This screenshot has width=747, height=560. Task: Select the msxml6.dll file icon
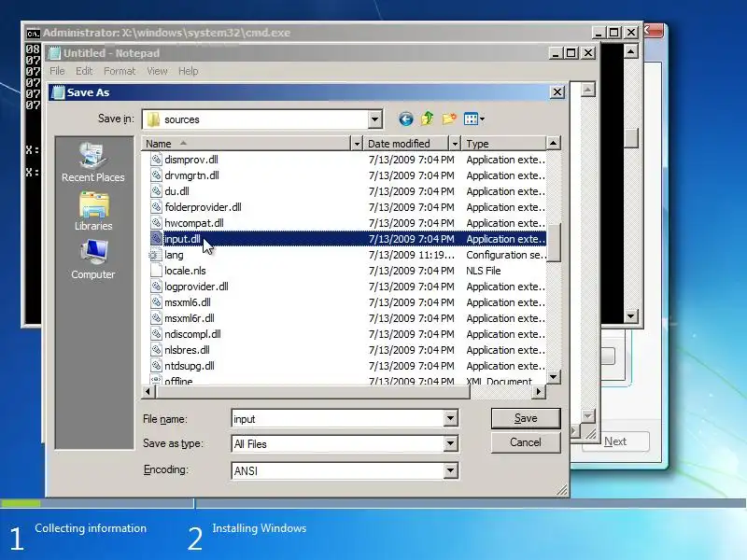[156, 302]
